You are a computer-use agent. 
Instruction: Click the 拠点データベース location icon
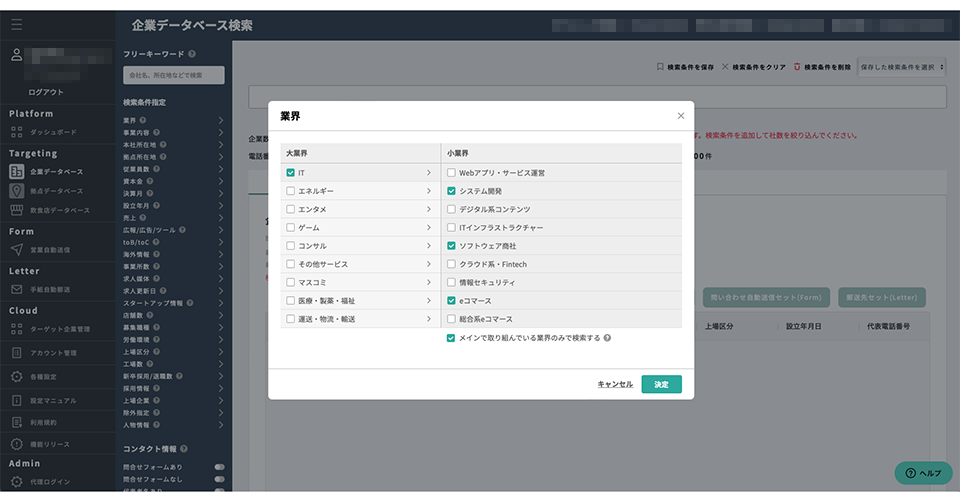(17, 190)
